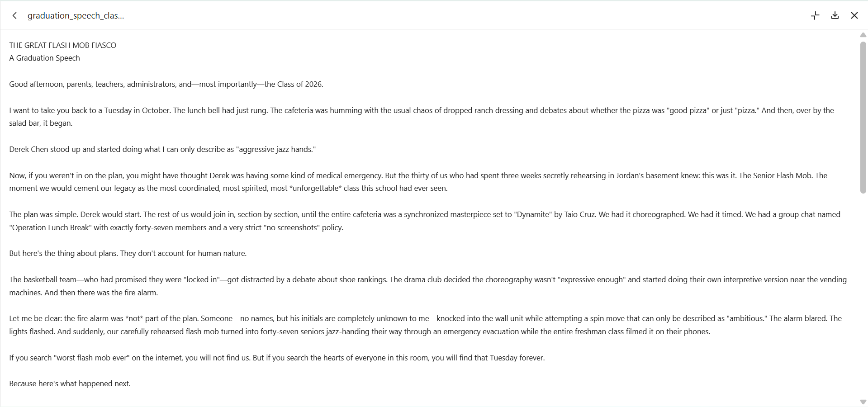This screenshot has height=407, width=868.
Task: Click the word *not* in the fire alarm paragraph
Action: point(134,318)
